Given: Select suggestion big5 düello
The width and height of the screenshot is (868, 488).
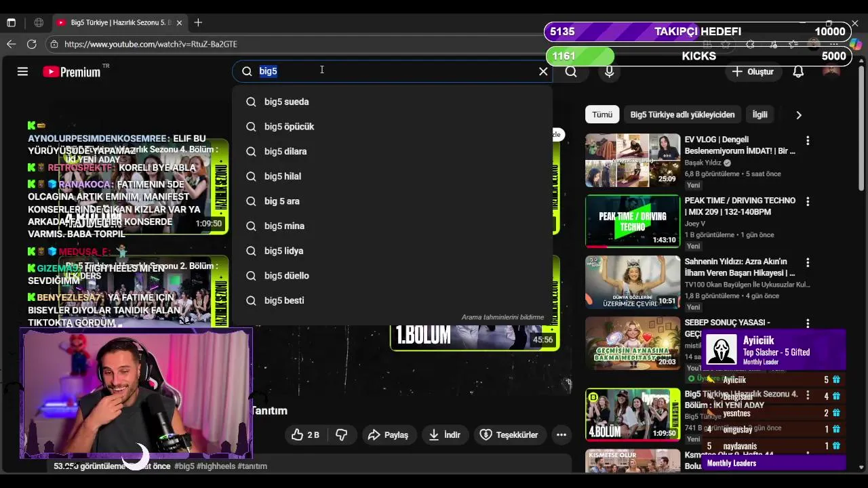Looking at the screenshot, I should [x=392, y=276].
